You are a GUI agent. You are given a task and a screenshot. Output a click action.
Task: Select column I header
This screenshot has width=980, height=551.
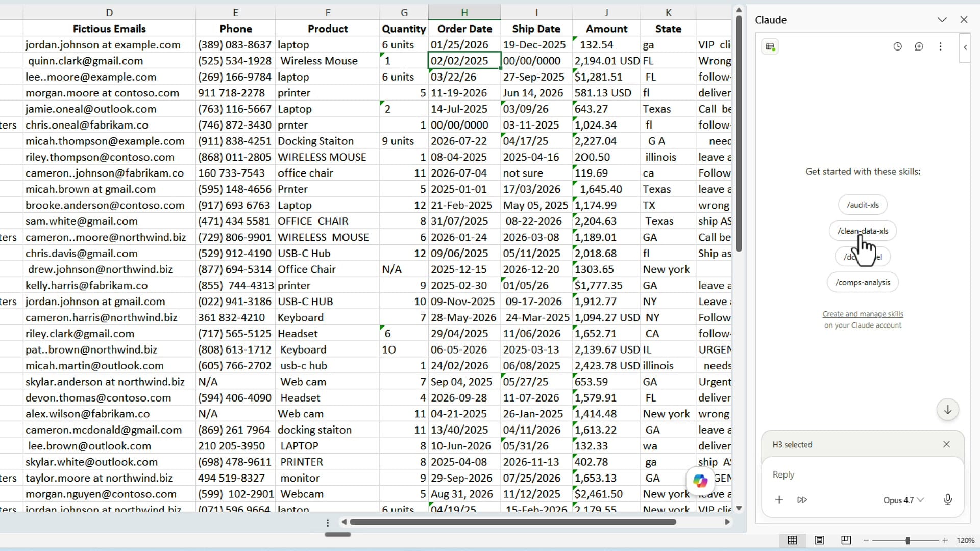(536, 12)
